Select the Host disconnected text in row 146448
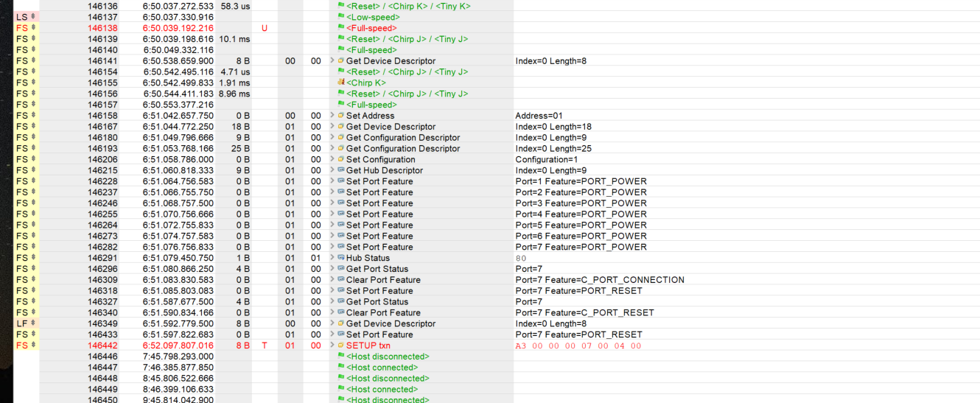 [x=388, y=379]
